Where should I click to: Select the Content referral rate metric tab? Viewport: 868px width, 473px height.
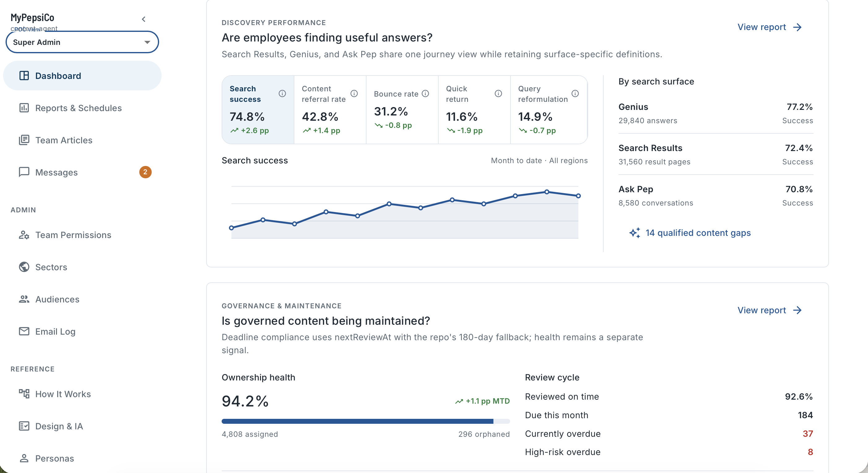(330, 110)
